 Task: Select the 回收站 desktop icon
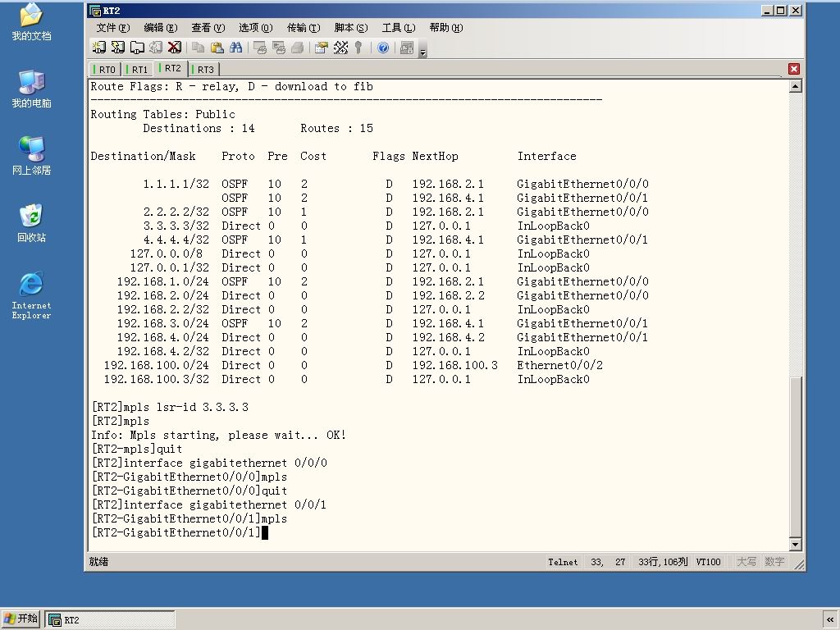(x=32, y=223)
